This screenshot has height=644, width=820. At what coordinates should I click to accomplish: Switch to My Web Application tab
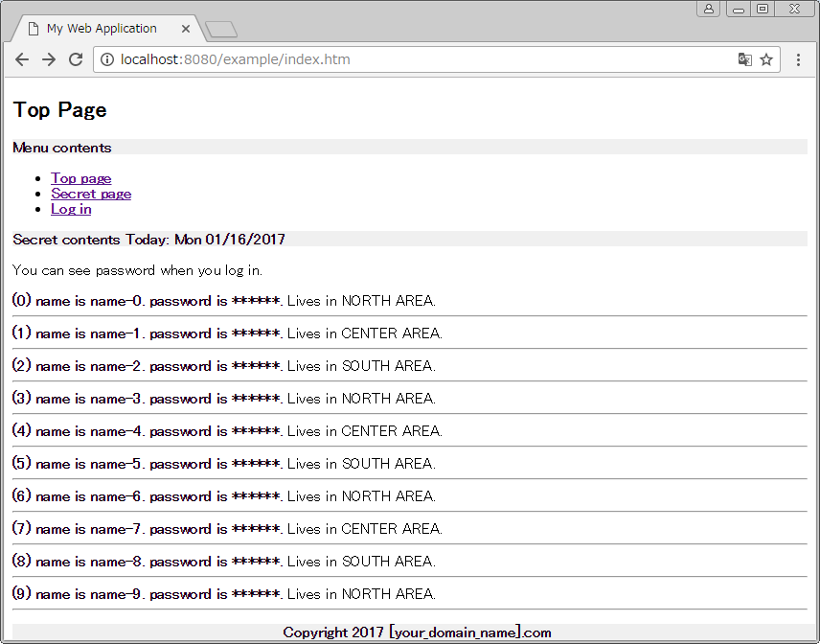[102, 29]
